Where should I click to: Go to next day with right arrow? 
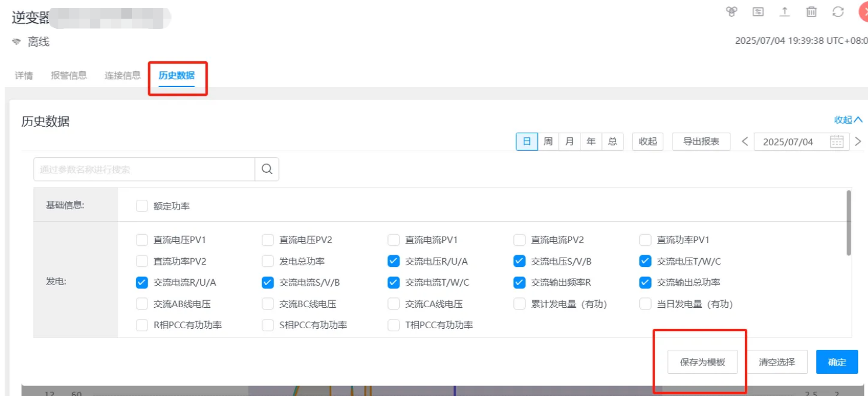coord(857,141)
